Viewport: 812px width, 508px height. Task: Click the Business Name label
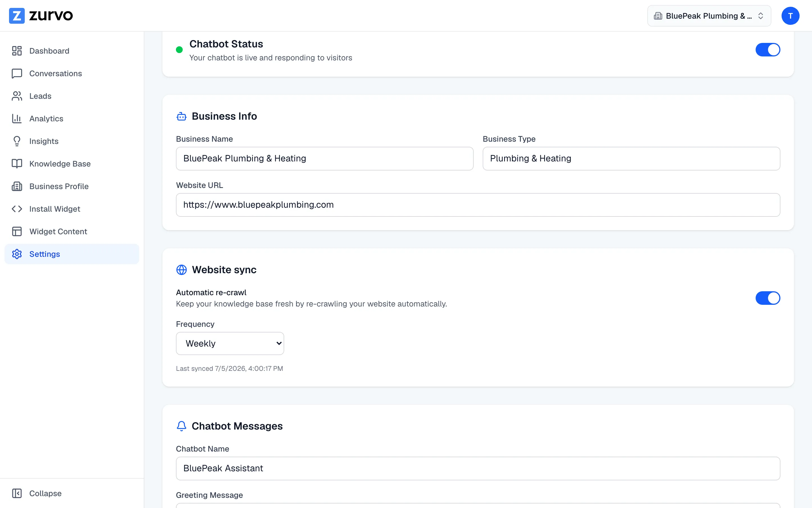pos(204,139)
